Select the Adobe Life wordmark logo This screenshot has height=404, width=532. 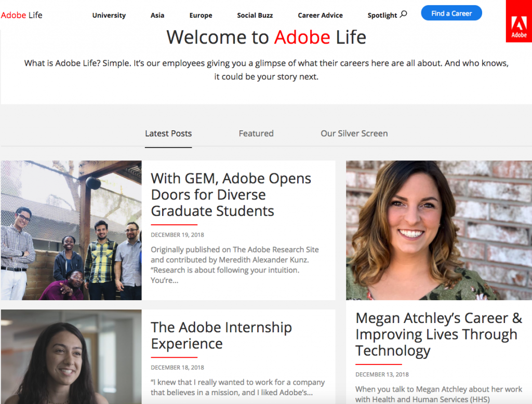coord(21,15)
